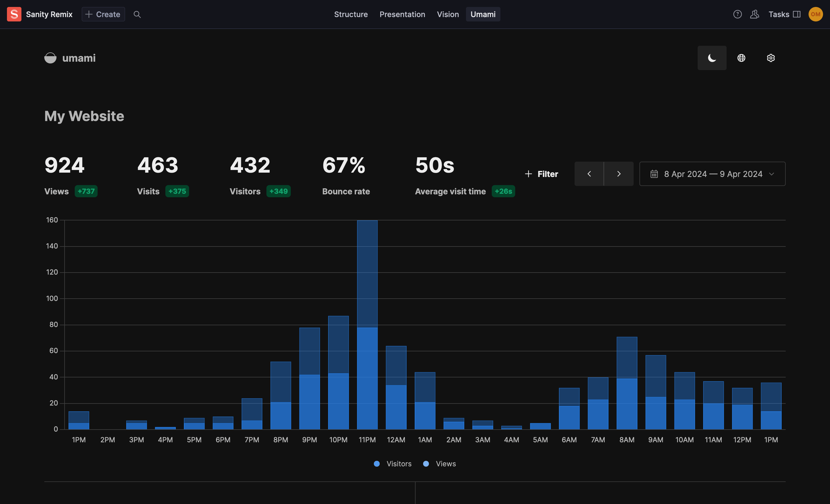The image size is (830, 504).
Task: Click the Create button
Action: (103, 14)
